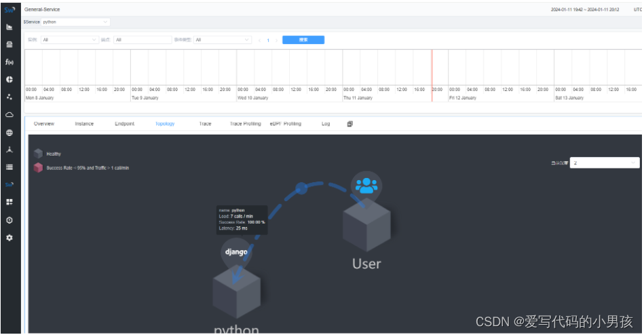Click the circle marker on the dashed call line
The height and width of the screenshot is (335, 644).
click(x=301, y=188)
